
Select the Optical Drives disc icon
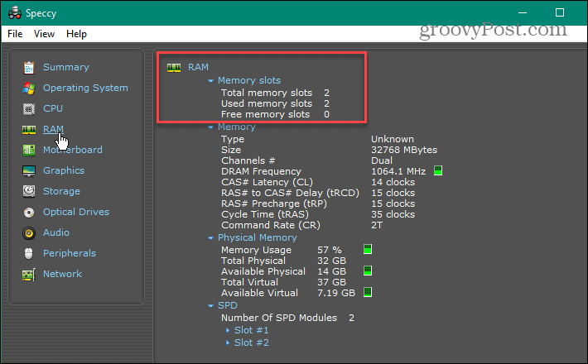point(29,212)
